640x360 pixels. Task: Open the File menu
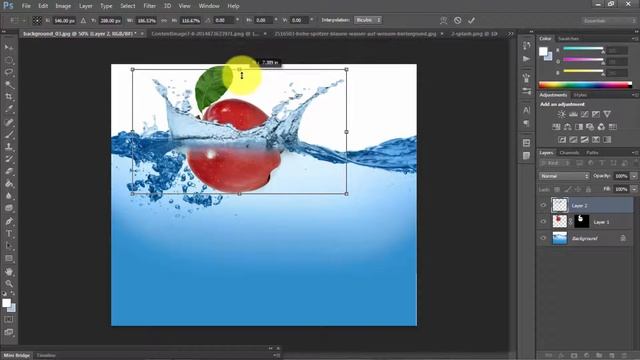point(26,6)
